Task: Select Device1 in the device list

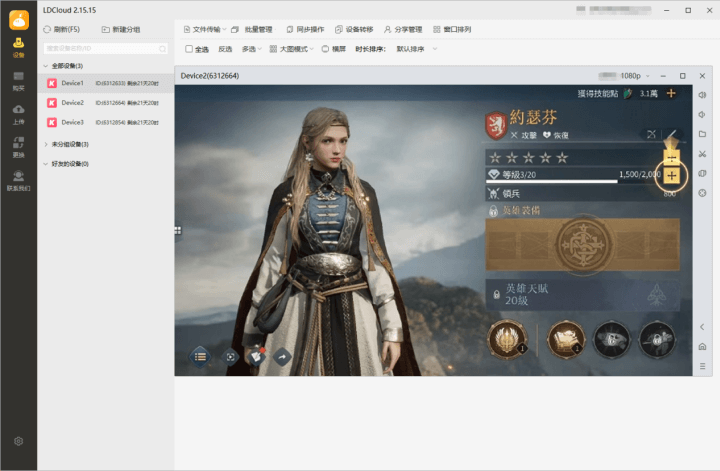Action: click(106, 83)
